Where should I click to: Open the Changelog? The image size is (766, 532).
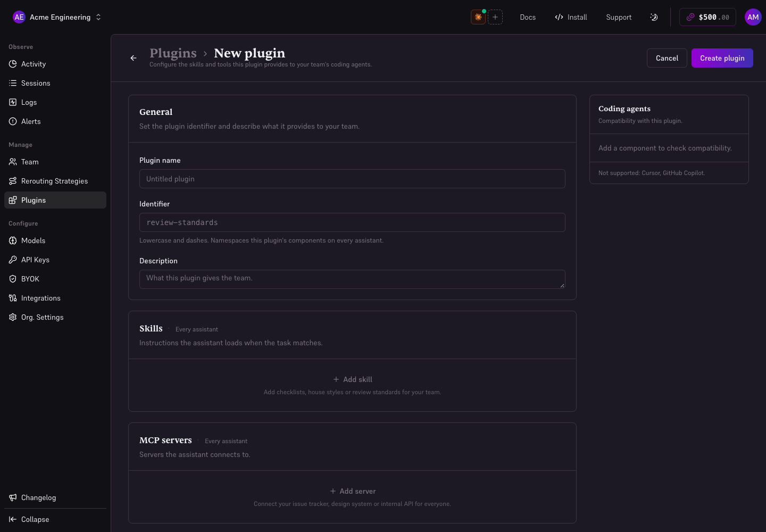[55, 497]
